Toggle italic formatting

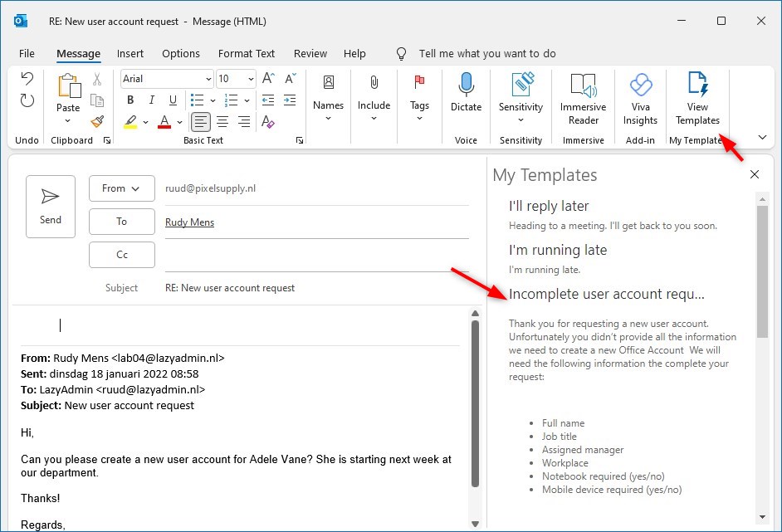click(151, 99)
